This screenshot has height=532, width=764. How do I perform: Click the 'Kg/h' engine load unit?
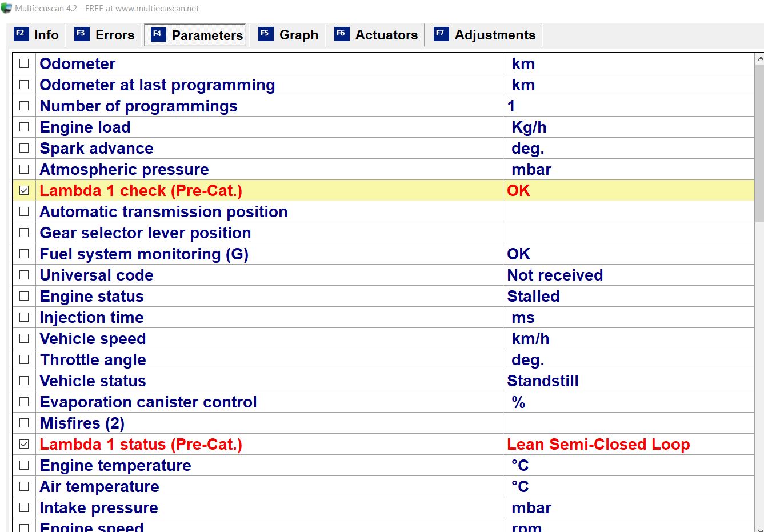click(x=529, y=127)
